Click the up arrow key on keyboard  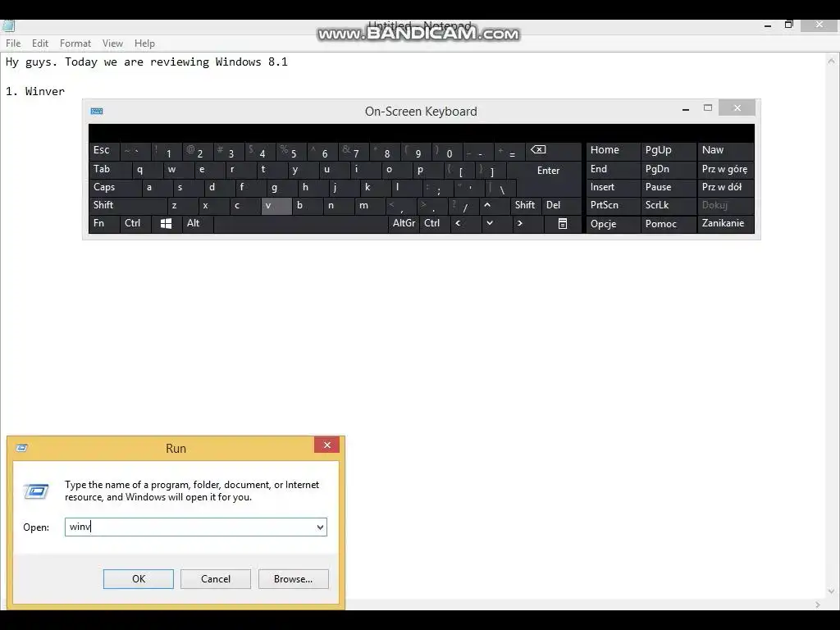487,205
